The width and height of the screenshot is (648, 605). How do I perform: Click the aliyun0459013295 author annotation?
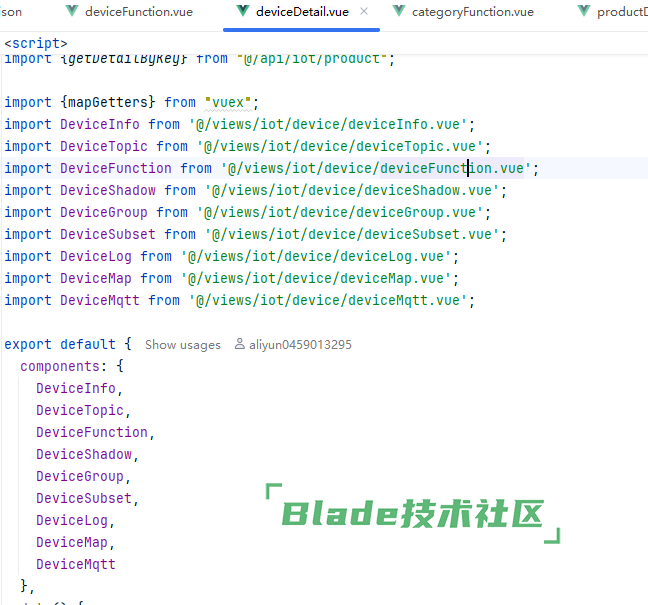[299, 344]
